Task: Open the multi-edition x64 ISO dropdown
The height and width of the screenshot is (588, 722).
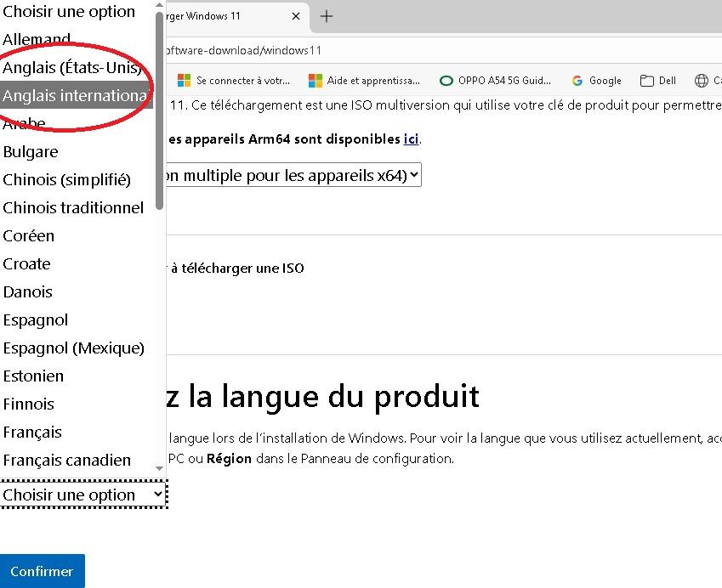Action: (293, 175)
